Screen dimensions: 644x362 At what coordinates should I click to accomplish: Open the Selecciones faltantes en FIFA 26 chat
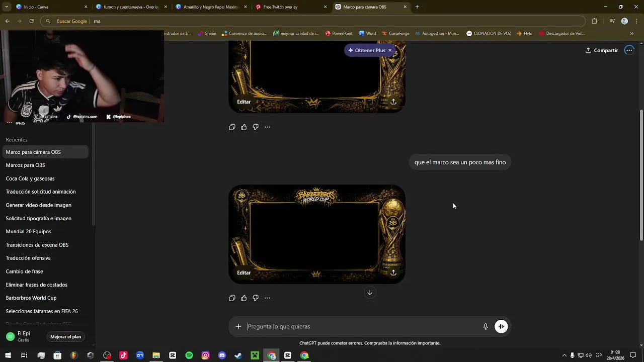coord(44,311)
